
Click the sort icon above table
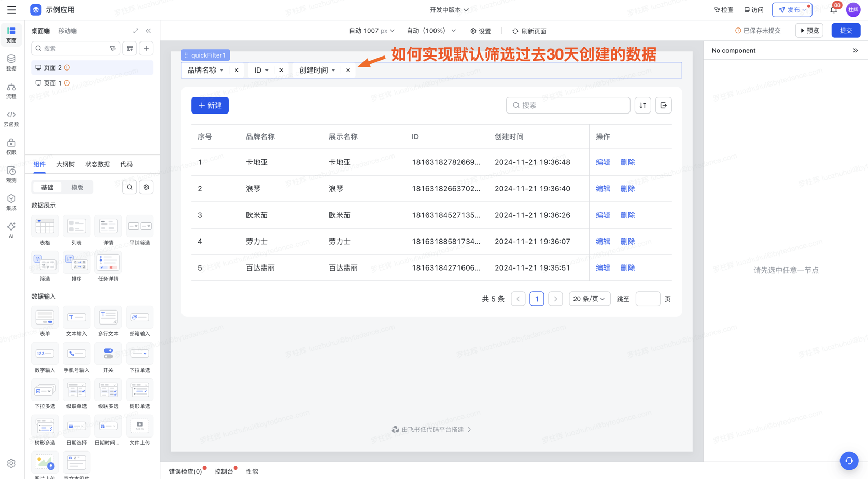point(643,105)
